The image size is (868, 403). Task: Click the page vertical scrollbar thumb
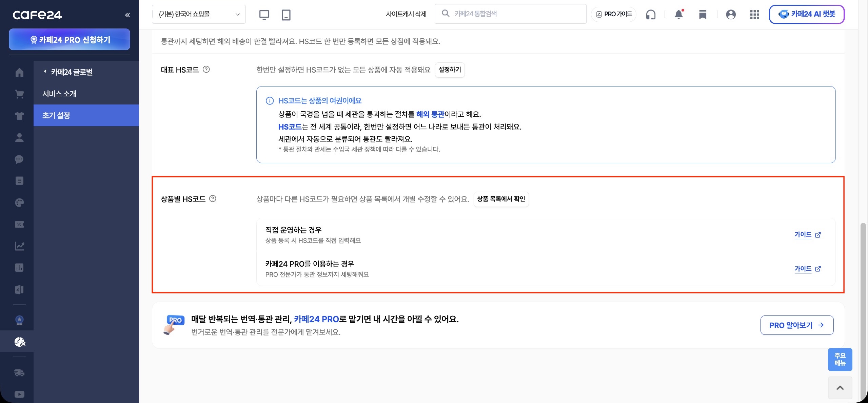863,311
